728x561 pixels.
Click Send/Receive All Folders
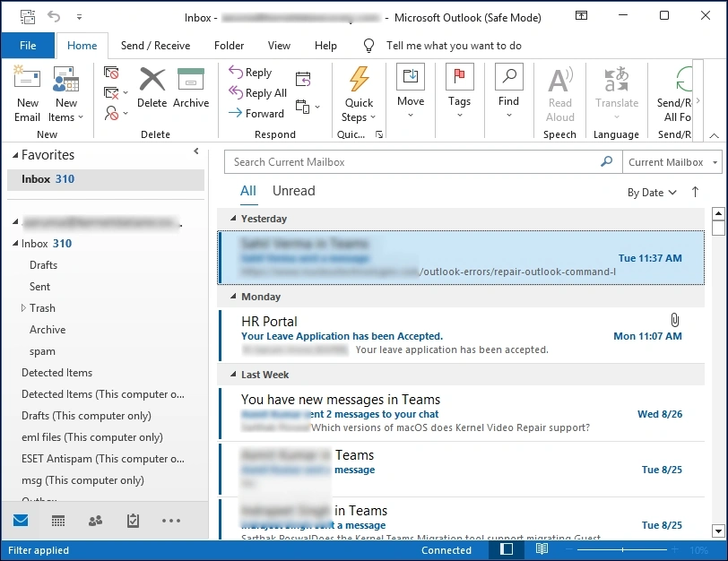tap(674, 94)
